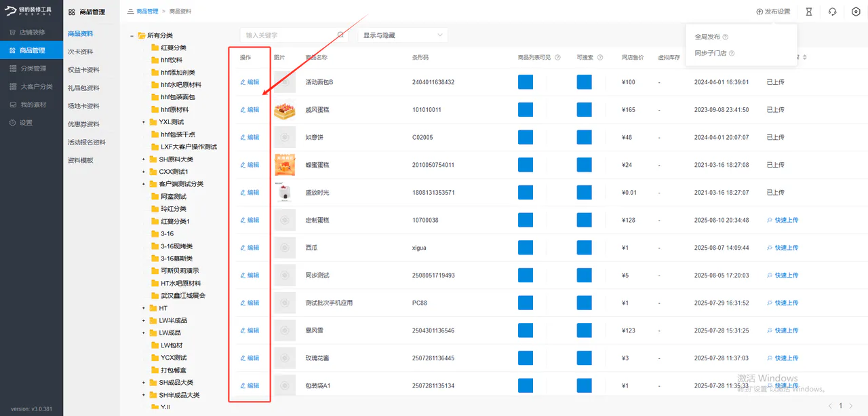
Task: Click the hamburger menu icon before the 商品管理 breadcrumb
Action: (130, 12)
